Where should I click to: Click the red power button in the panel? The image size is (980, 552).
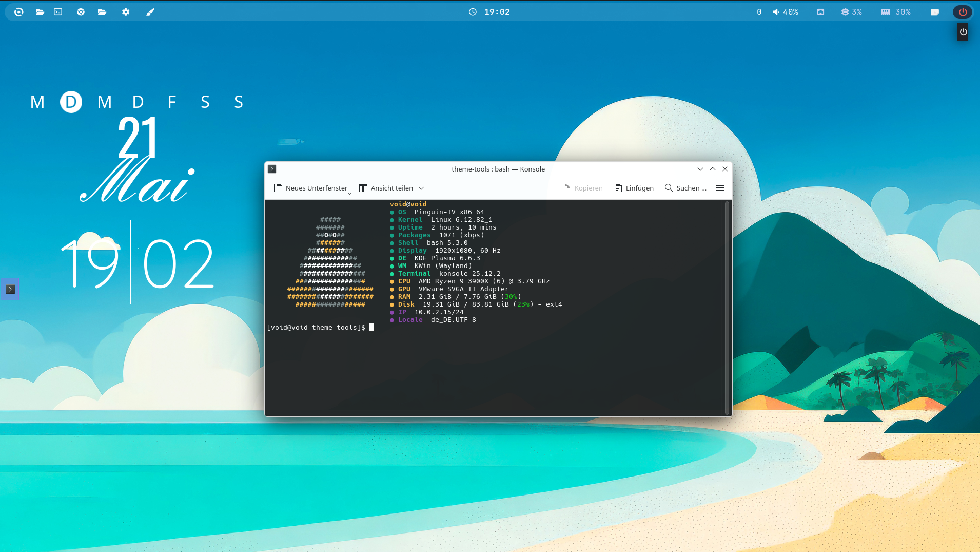pos(963,12)
